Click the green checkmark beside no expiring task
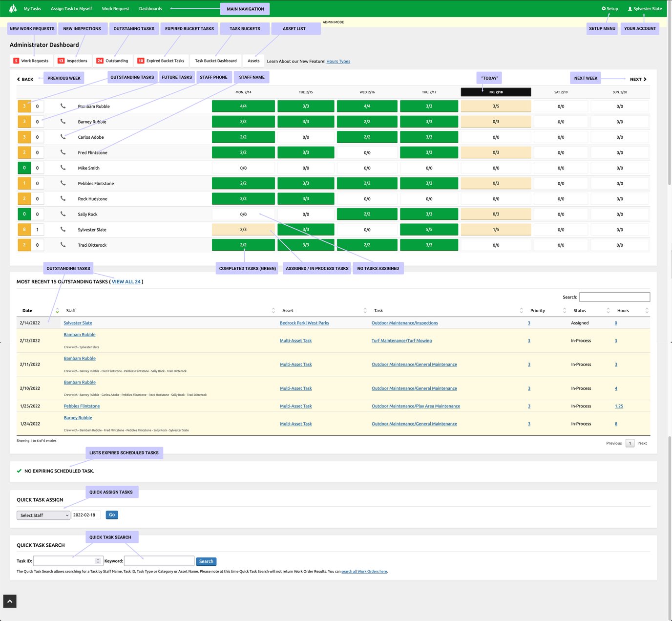The height and width of the screenshot is (621, 672). 19,471
